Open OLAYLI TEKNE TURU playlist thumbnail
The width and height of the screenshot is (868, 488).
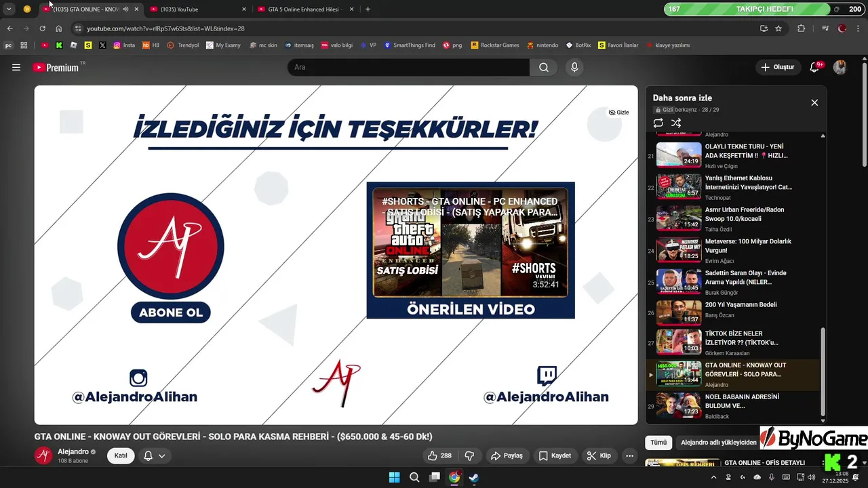(679, 154)
